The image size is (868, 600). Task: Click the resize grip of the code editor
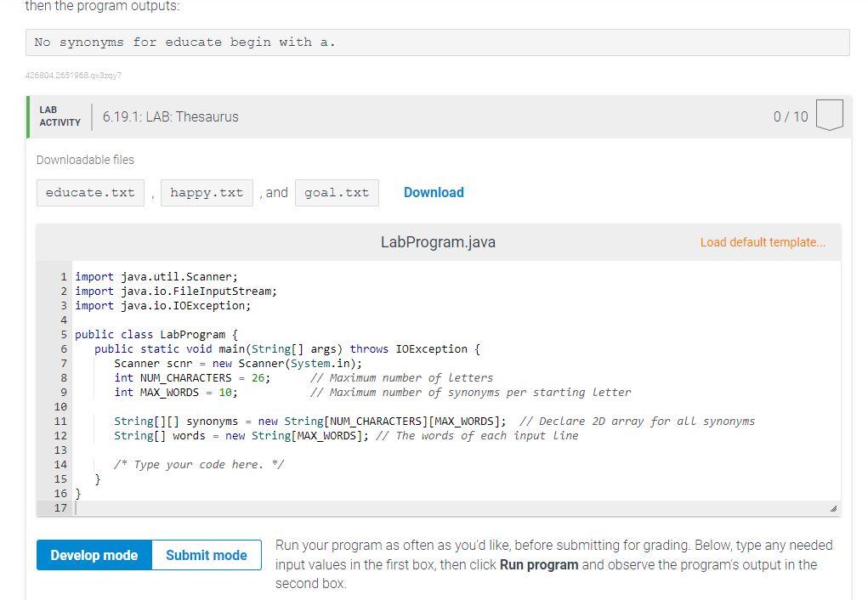[x=834, y=507]
